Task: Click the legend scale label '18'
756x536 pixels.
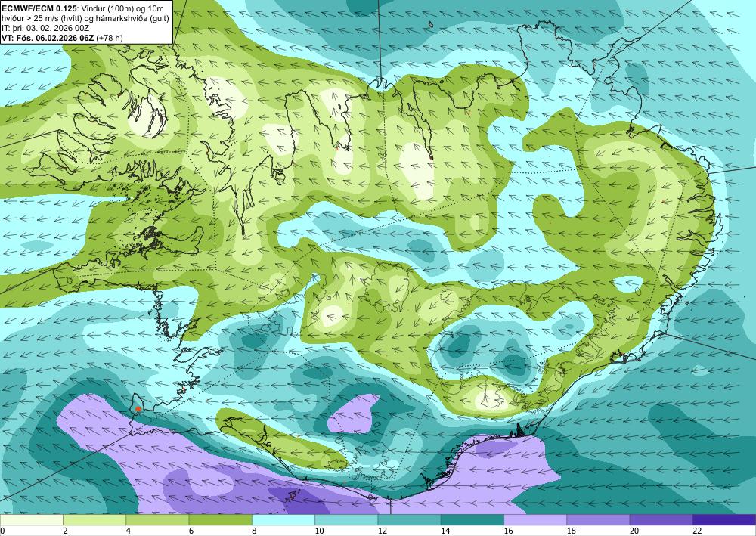Action: click(x=572, y=531)
